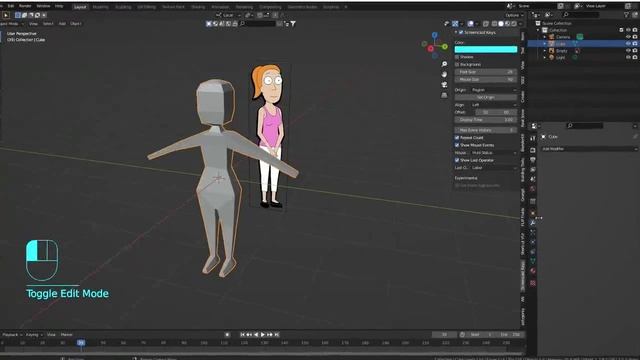Screen dimensions: 640x360
Task: Toggle camera view with camera gizmo icon
Action: [444, 84]
